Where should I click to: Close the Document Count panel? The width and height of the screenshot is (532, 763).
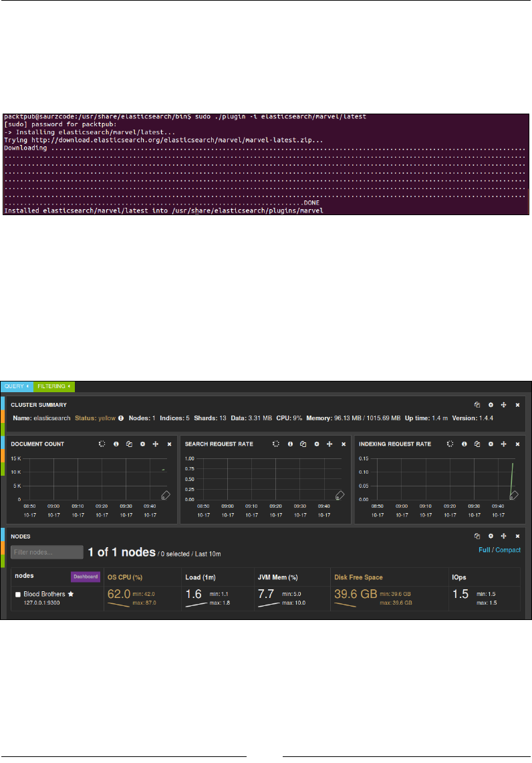(169, 444)
